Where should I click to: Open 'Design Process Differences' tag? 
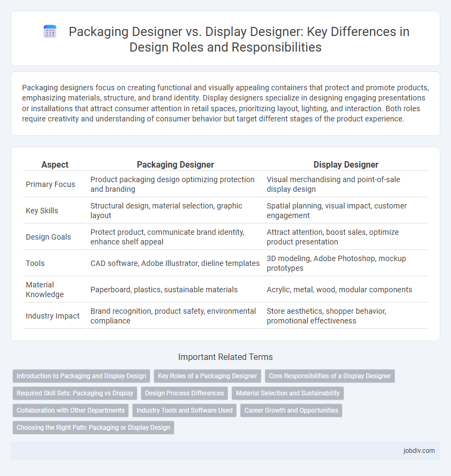coord(184,393)
